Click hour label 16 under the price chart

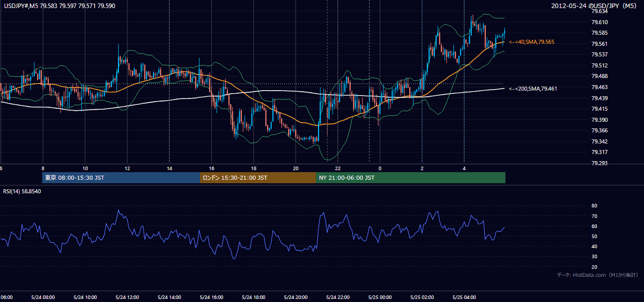[212, 169]
